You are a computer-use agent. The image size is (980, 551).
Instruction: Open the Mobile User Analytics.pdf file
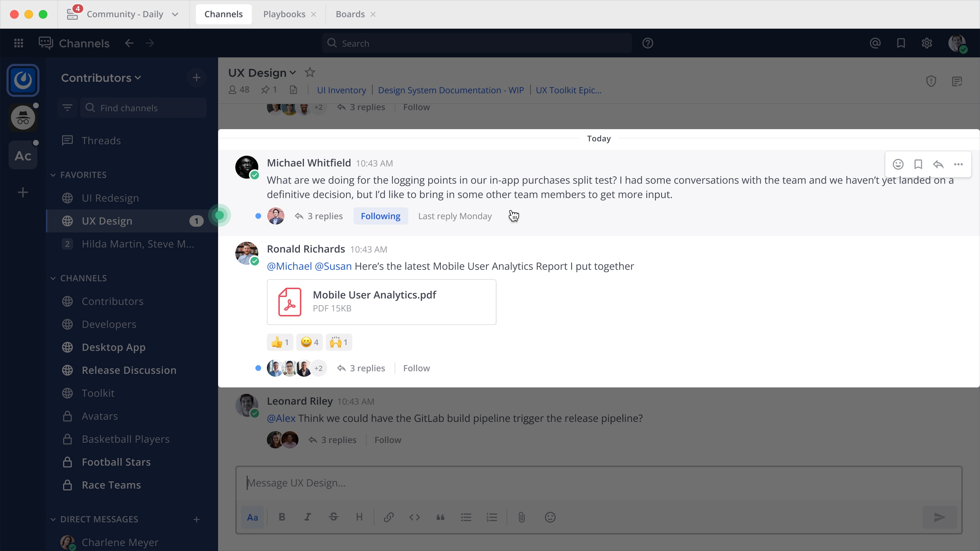click(x=381, y=301)
